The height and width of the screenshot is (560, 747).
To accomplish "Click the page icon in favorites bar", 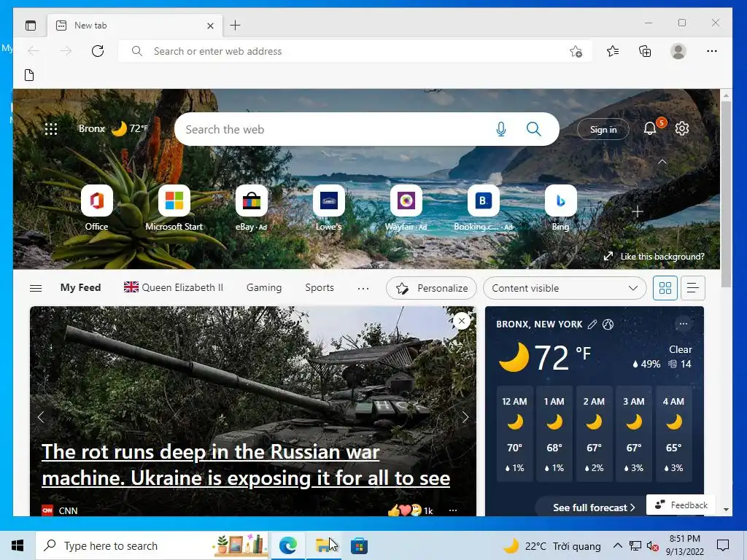I will pos(29,75).
